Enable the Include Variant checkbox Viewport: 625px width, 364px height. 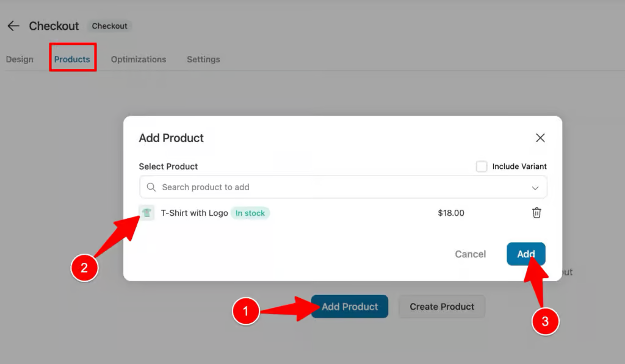coord(482,166)
